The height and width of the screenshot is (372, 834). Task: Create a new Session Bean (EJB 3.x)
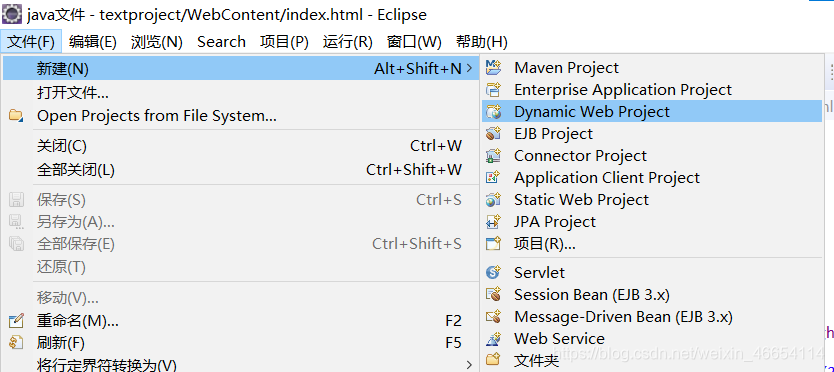pos(652,294)
